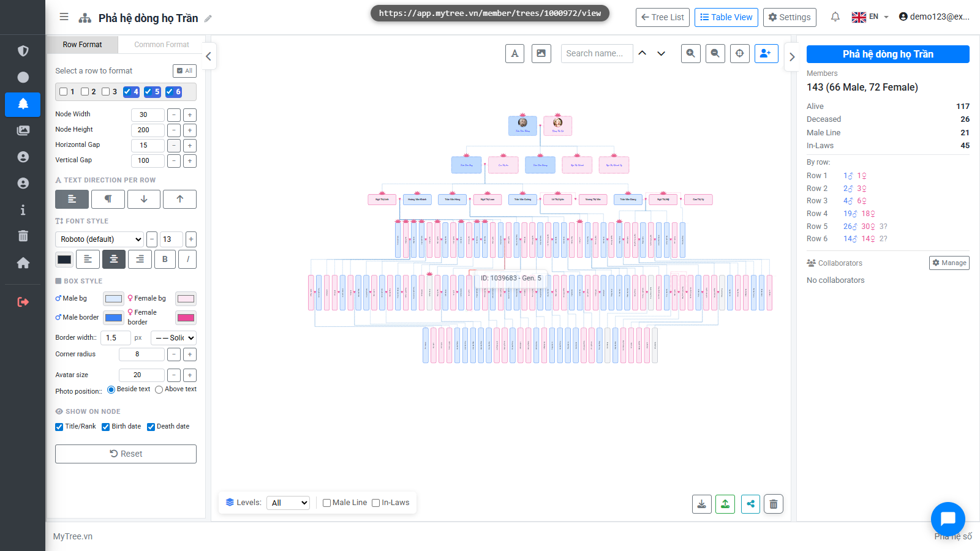Viewport: 980px width, 551px height.
Task: Align text left in font style
Action: coord(88,260)
